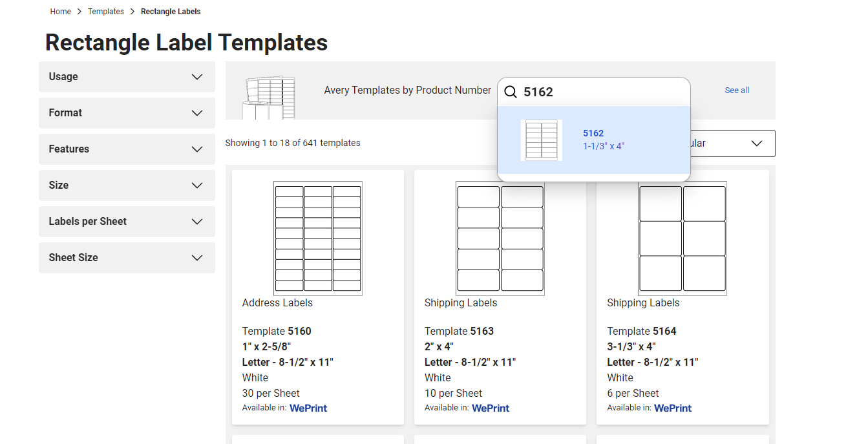Click the 1" x 2-5/8" size text
This screenshot has width=868, height=444.
coord(266,347)
